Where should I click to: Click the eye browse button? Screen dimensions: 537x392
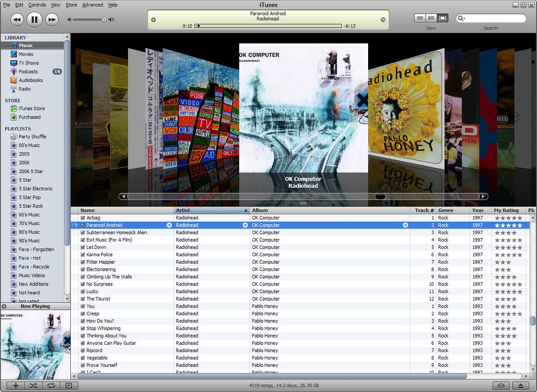coord(501,386)
